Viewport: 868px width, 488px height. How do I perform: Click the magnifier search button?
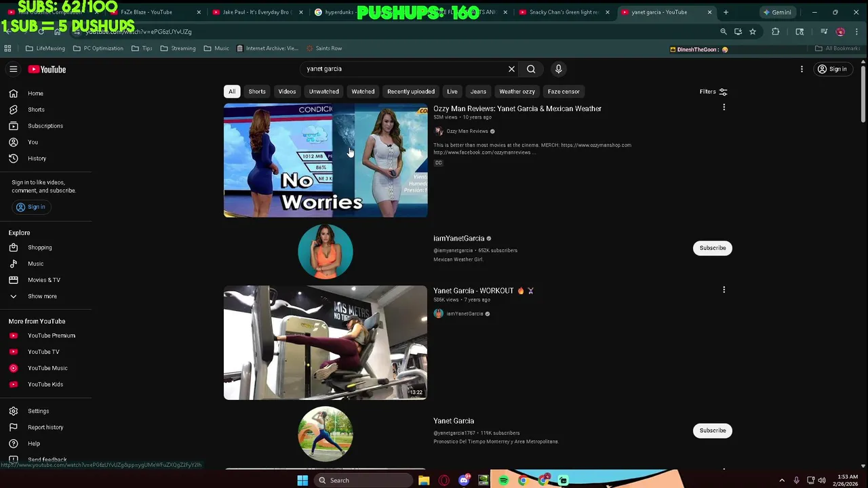tap(531, 68)
